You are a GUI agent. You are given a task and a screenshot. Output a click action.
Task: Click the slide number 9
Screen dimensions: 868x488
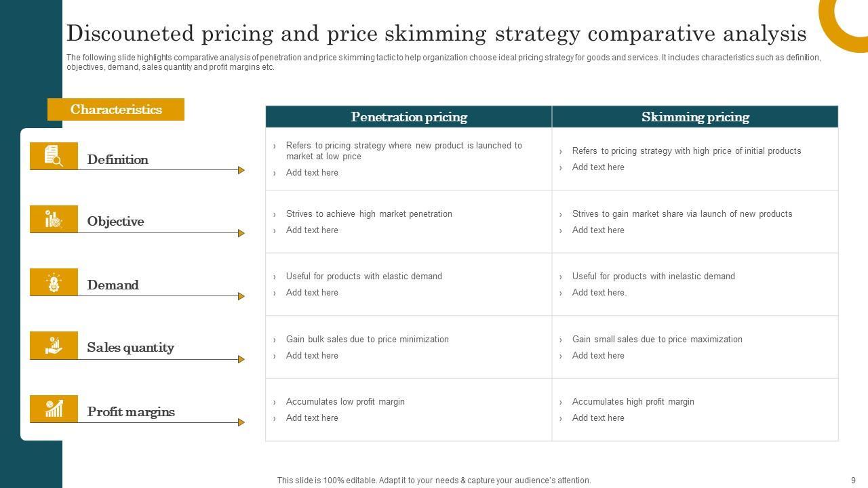[x=853, y=480]
